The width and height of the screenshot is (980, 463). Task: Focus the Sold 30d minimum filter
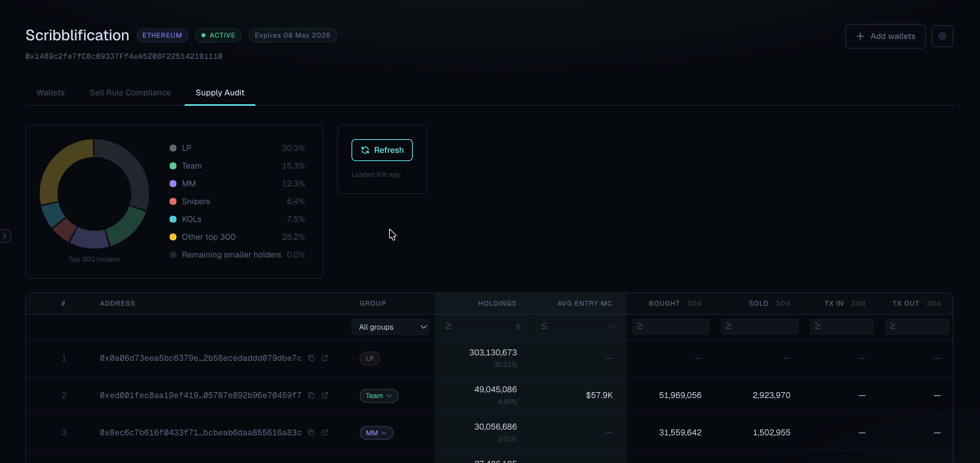coord(759,327)
